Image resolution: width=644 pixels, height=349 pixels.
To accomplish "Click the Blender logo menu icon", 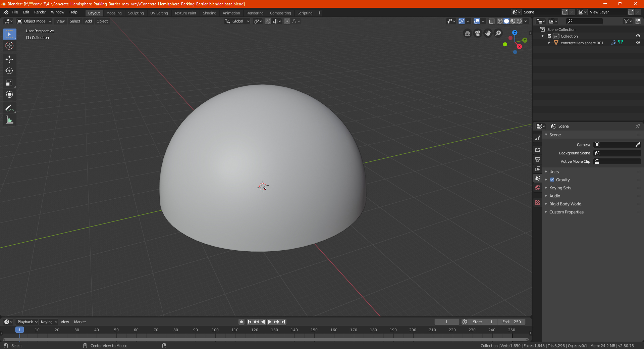I will [6, 12].
